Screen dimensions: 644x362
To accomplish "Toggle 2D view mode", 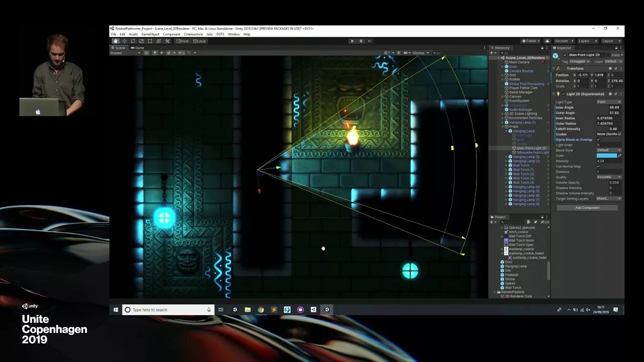I will [x=146, y=53].
